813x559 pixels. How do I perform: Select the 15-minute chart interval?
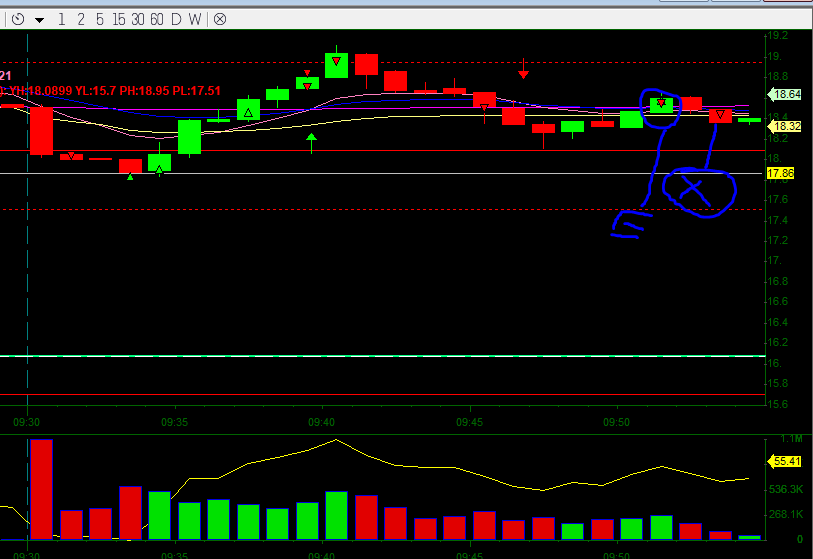click(x=120, y=18)
